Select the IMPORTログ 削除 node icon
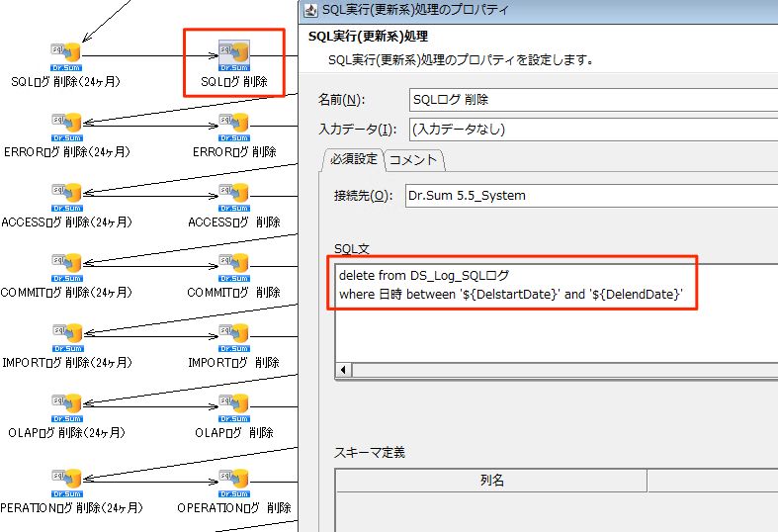The image size is (778, 532). (x=233, y=338)
